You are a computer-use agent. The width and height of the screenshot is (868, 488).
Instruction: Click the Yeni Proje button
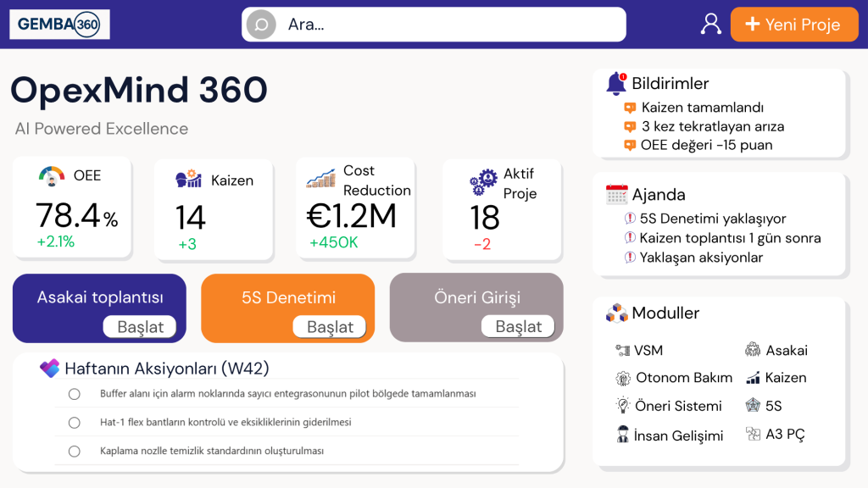pyautogui.click(x=793, y=25)
